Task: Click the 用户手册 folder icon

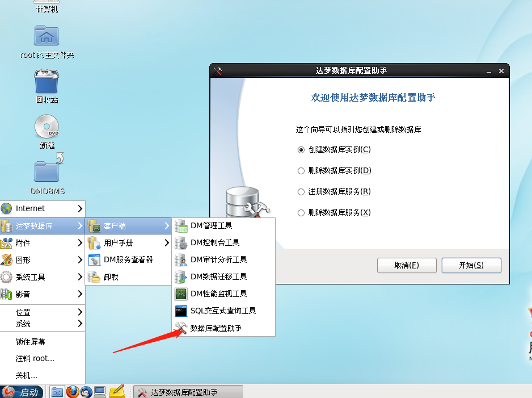Action: (94, 243)
